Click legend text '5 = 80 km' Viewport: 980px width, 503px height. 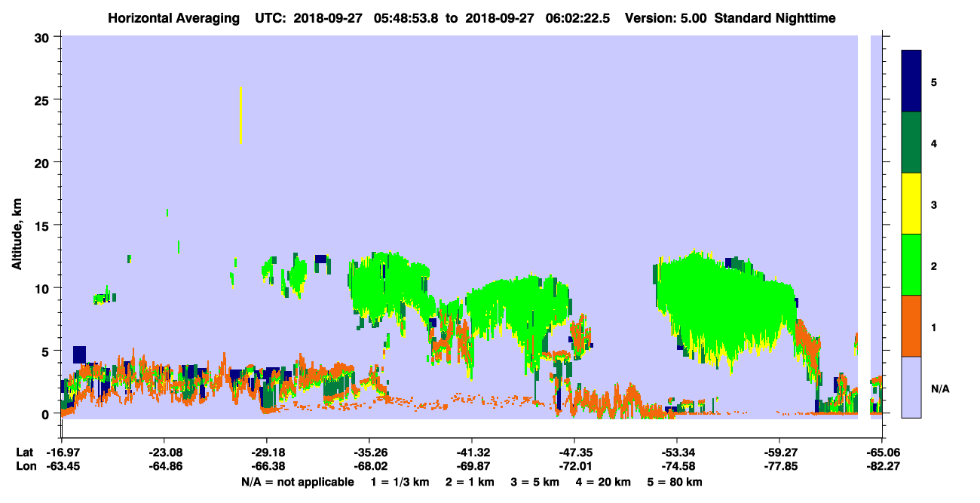click(675, 482)
